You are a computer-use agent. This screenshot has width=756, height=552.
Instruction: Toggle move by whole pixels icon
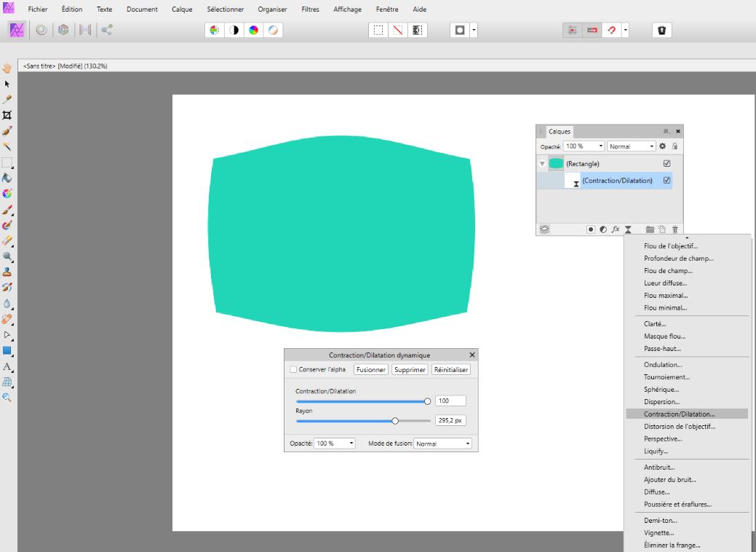click(x=592, y=31)
